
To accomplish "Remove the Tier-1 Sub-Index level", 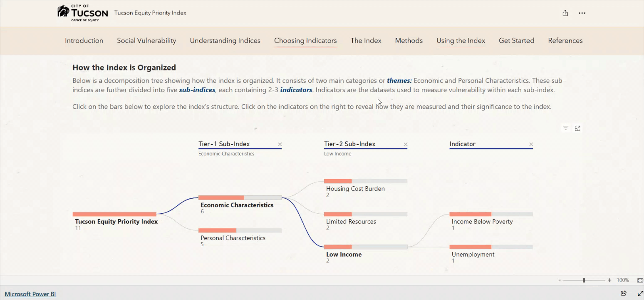I will click(280, 145).
